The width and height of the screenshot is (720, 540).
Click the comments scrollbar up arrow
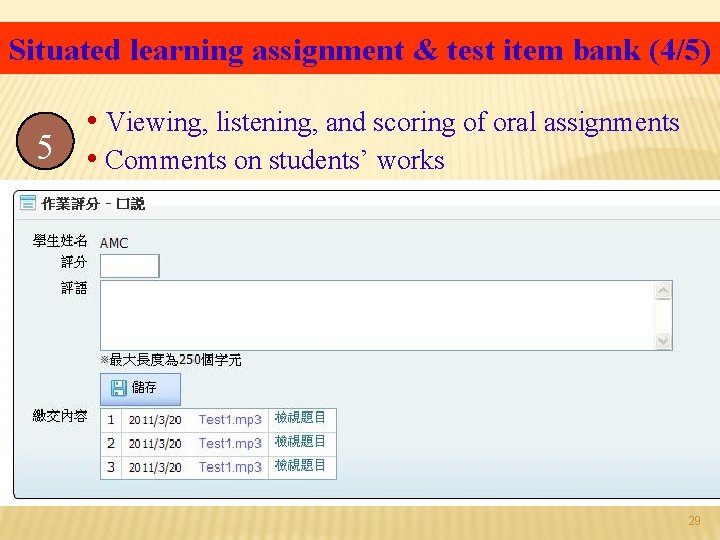click(x=663, y=291)
